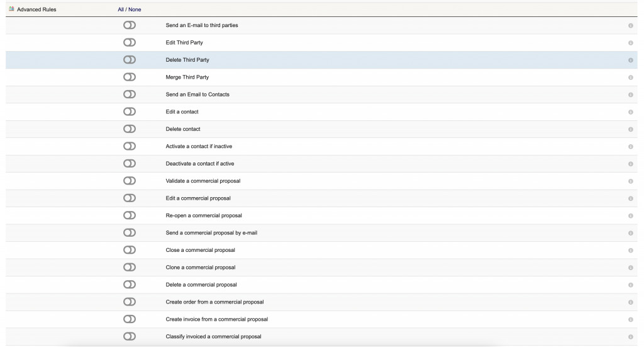Viewport: 644px width, 347px height.
Task: Enable Deactivate a contact if active
Action: click(130, 164)
